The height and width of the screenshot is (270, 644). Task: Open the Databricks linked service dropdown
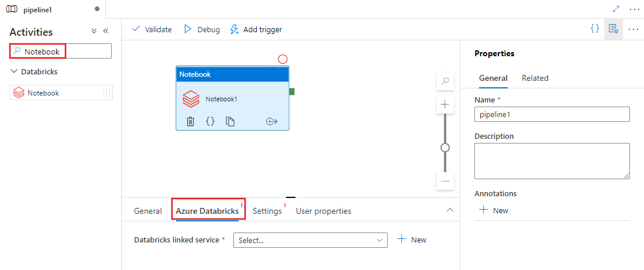(x=310, y=240)
